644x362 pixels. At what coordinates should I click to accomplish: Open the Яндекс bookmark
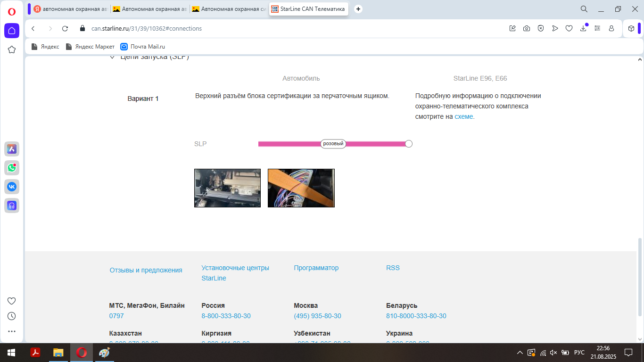click(45, 47)
